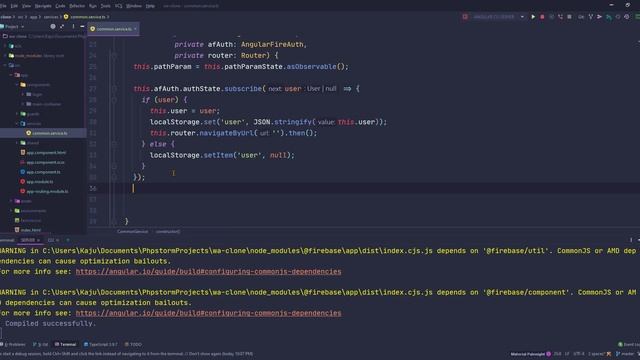
Task: Place cursor at Compiled successfully line in terminal
Action: tap(50, 323)
